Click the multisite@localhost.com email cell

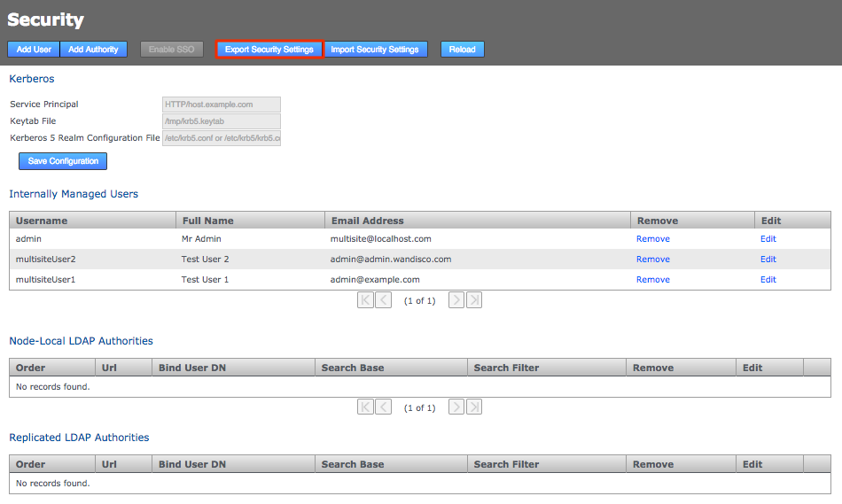[x=381, y=239]
